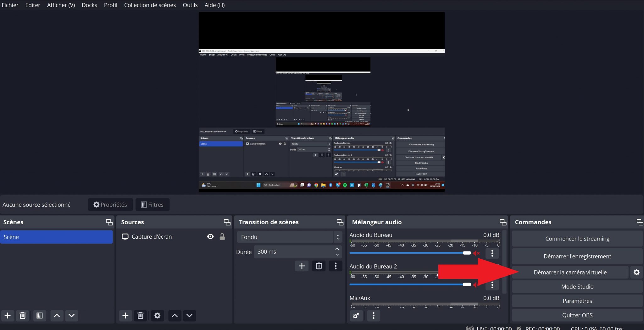This screenshot has width=644, height=330.
Task: Delete the selected source using trash icon
Action: coord(140,316)
